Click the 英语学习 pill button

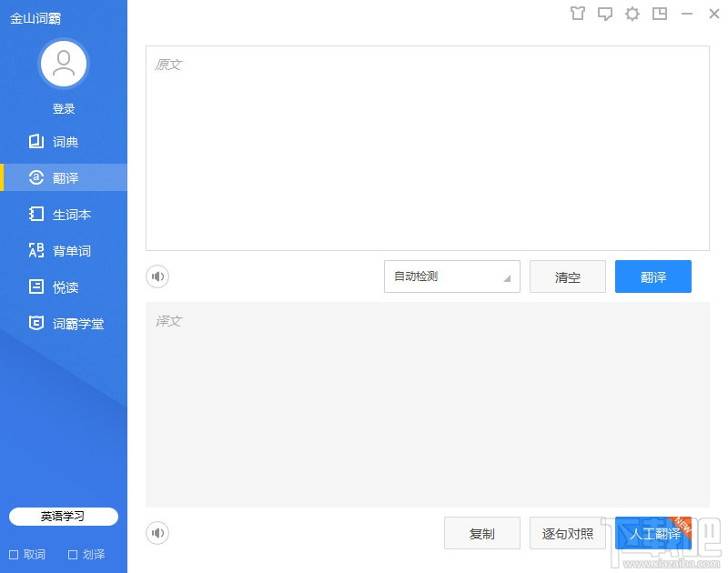point(64,517)
